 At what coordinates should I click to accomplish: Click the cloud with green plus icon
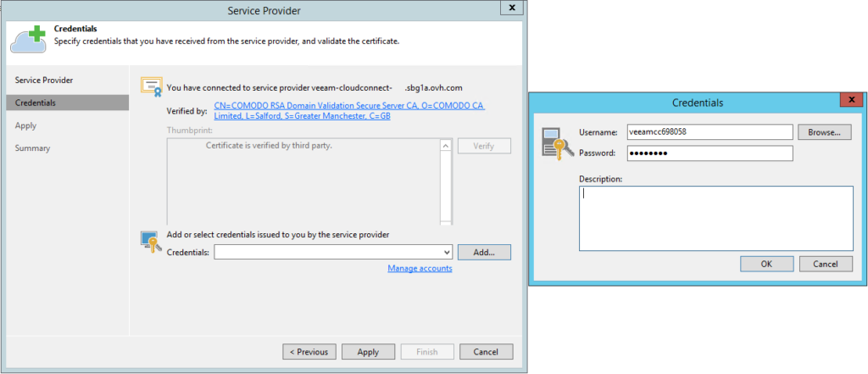click(28, 39)
